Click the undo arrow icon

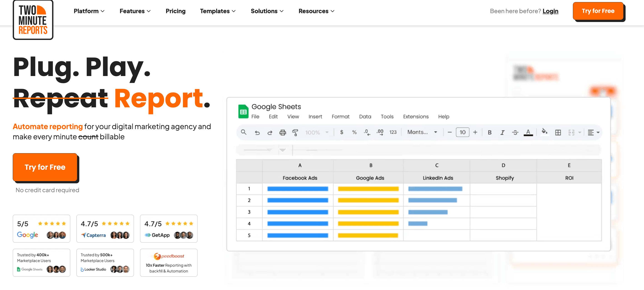(257, 132)
